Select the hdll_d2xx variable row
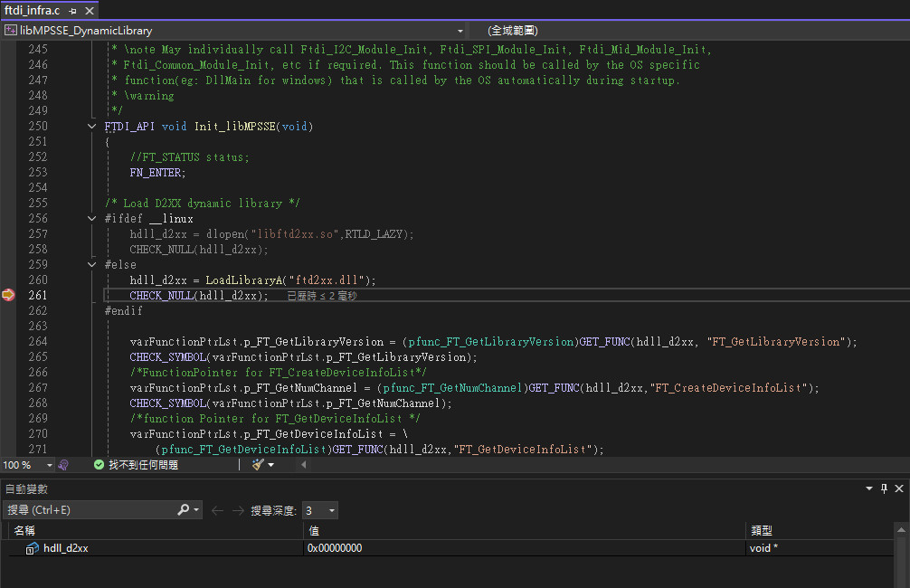The height and width of the screenshot is (588, 910). [x=66, y=548]
